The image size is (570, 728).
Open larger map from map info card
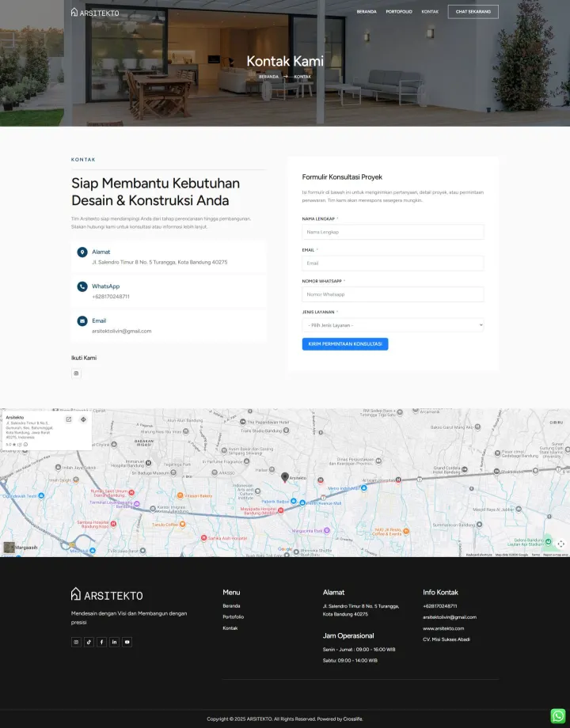click(69, 419)
